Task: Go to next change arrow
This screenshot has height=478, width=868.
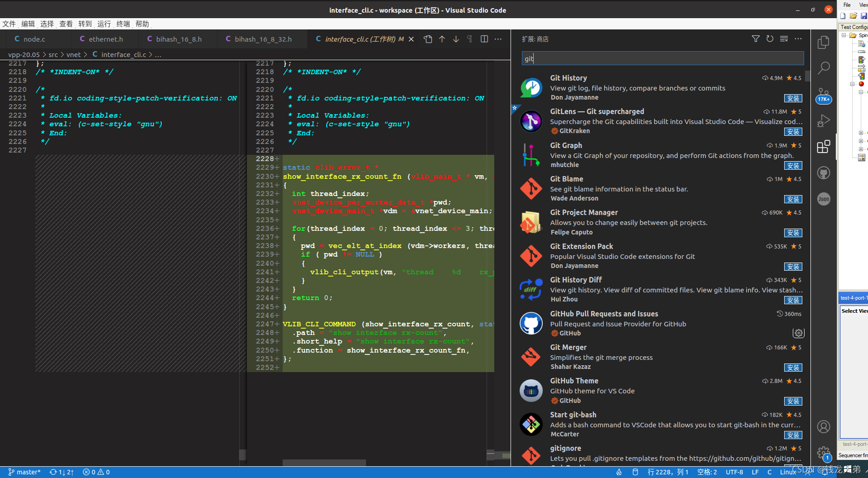Action: click(456, 39)
